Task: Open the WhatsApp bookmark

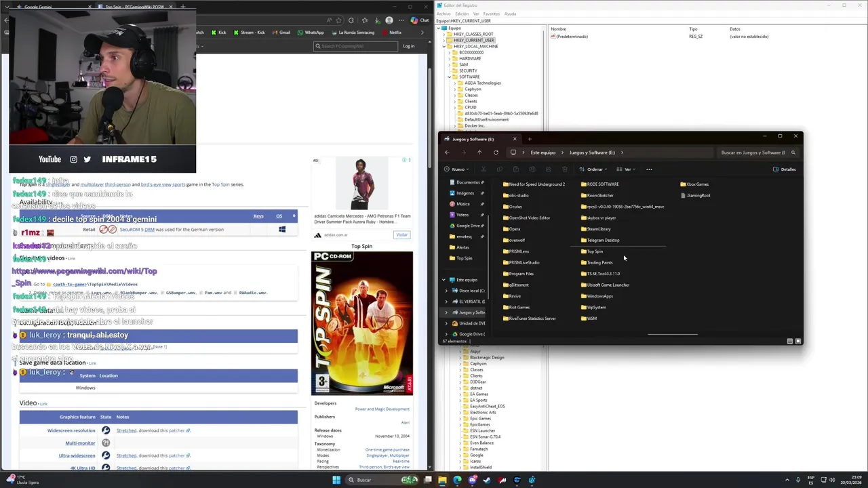Action: pyautogui.click(x=311, y=33)
